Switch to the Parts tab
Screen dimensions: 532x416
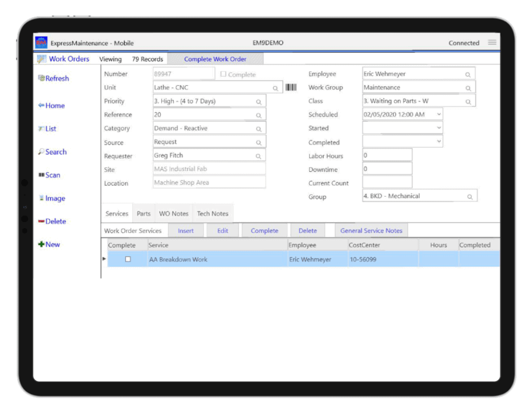tap(143, 213)
